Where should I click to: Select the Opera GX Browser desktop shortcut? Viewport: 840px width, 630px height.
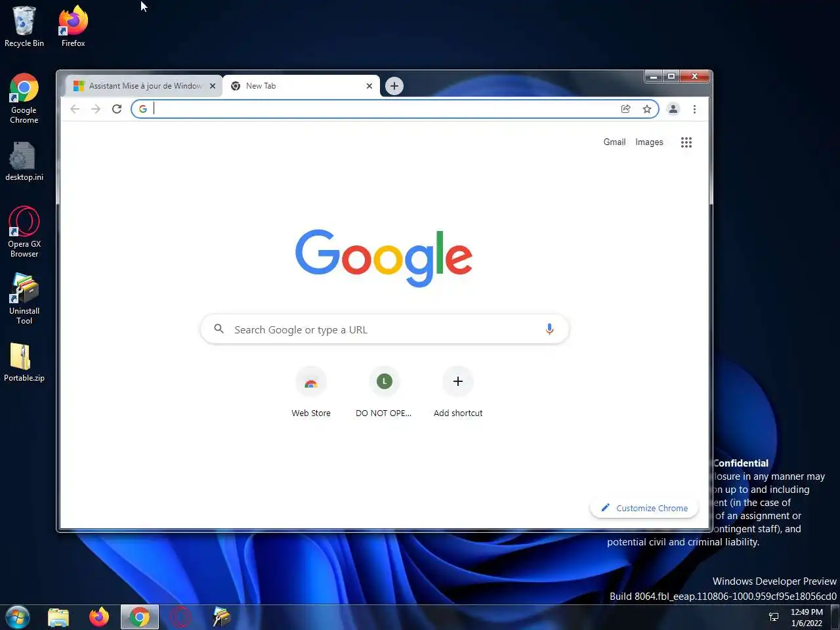click(24, 232)
